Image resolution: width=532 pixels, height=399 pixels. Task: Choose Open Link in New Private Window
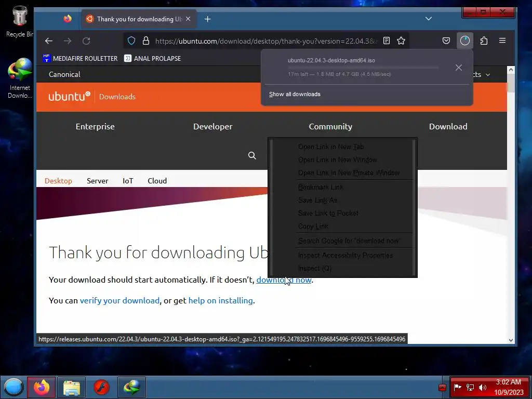343,172
